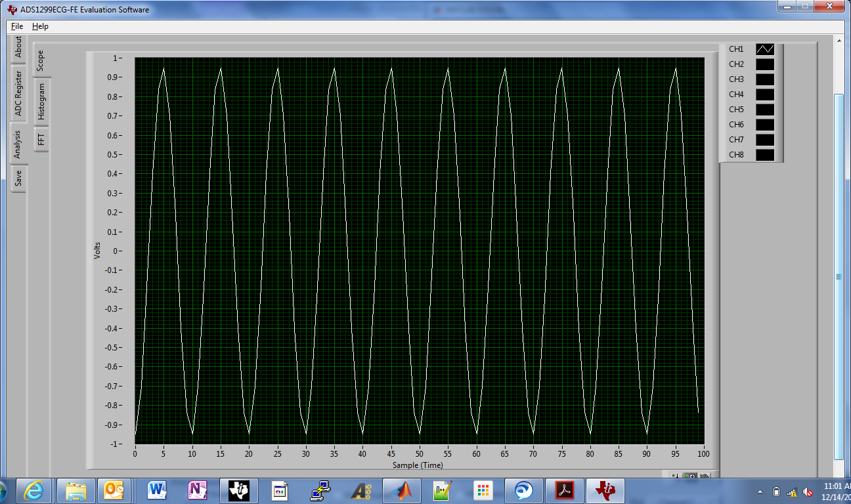Select the Scope sub-tab
Image resolution: width=851 pixels, height=504 pixels.
point(41,61)
